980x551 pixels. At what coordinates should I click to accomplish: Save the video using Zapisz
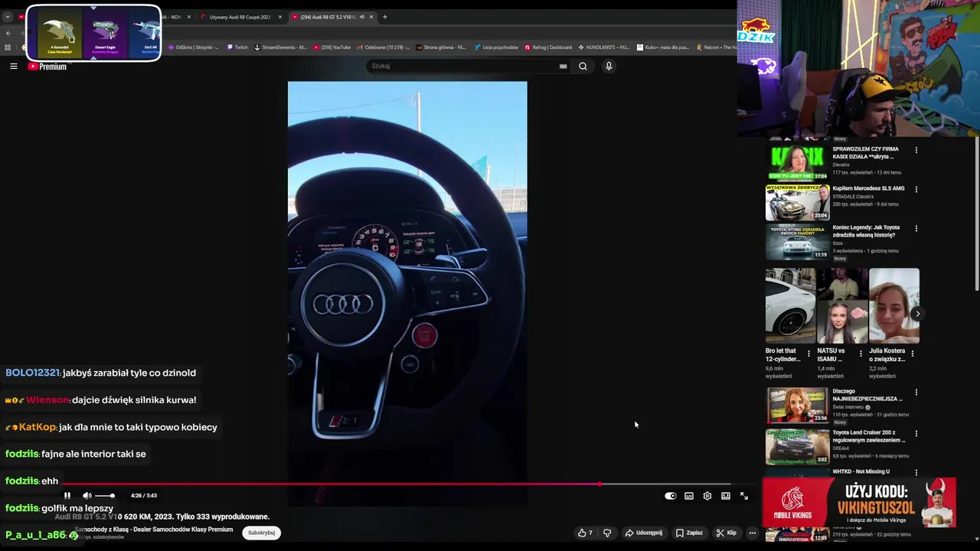click(689, 533)
